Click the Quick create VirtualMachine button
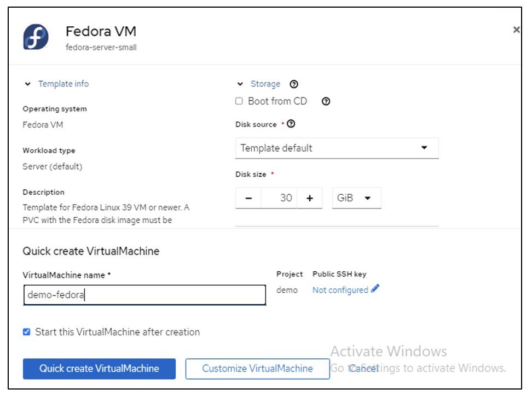 [x=99, y=368]
